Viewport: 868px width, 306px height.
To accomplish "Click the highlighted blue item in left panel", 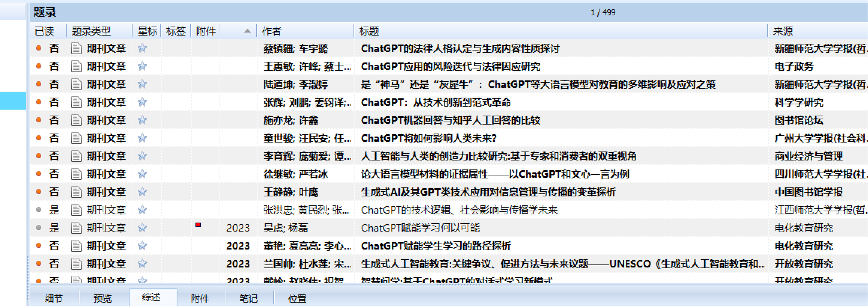I will coord(13,101).
